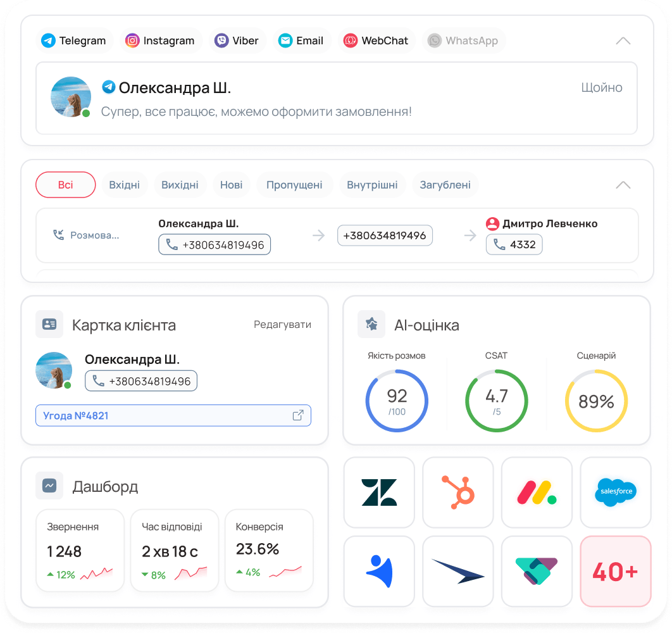Click the Telegram icon beside Олександра Ш. message
This screenshot has height=633, width=672.
click(108, 87)
